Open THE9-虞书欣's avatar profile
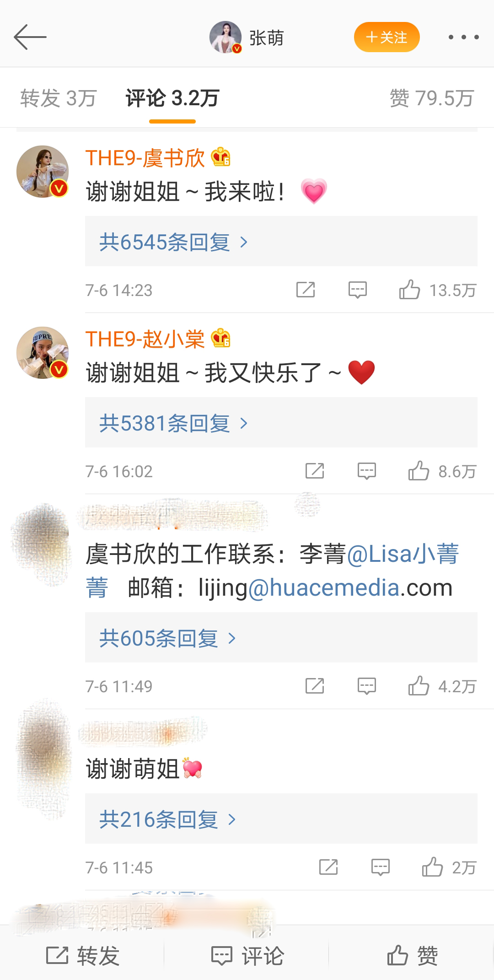This screenshot has width=494, height=980. point(43,172)
